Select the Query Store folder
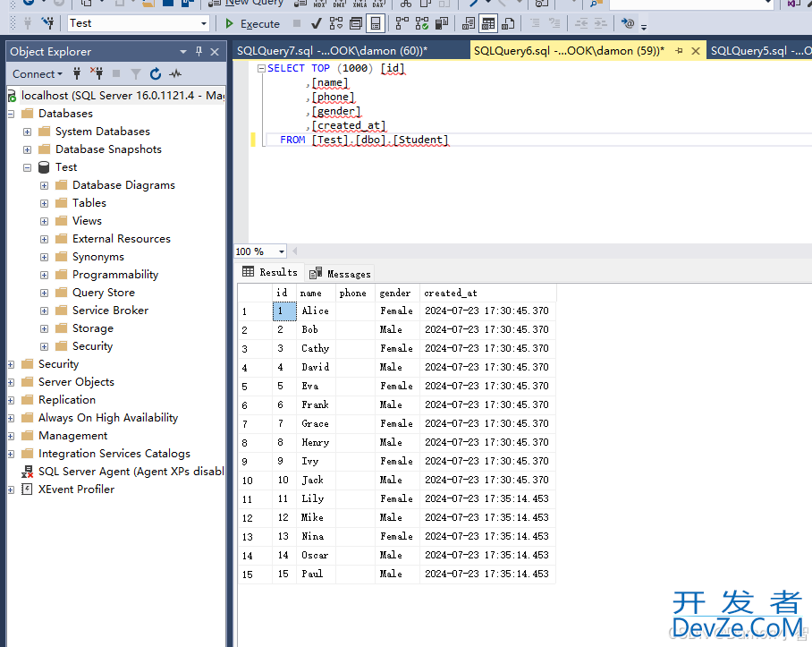Image resolution: width=812 pixels, height=647 pixels. pyautogui.click(x=103, y=293)
